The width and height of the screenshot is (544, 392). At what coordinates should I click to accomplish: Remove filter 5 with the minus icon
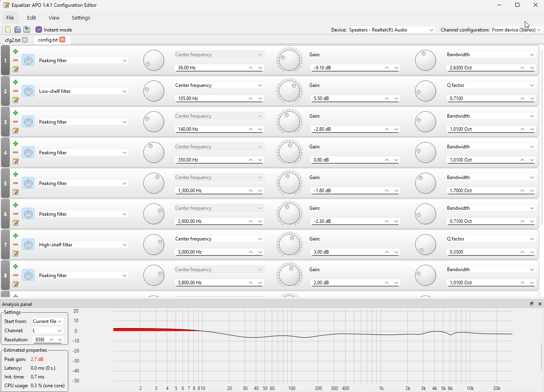coord(16,183)
